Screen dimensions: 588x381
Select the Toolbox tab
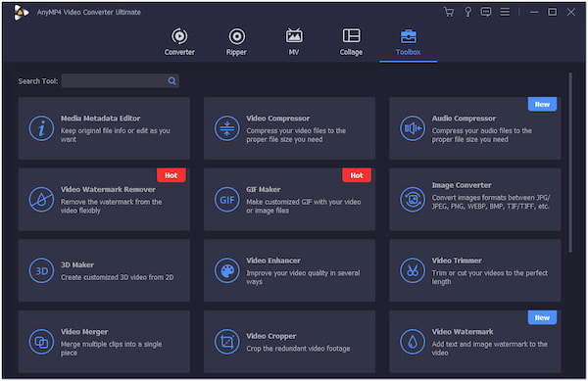408,41
